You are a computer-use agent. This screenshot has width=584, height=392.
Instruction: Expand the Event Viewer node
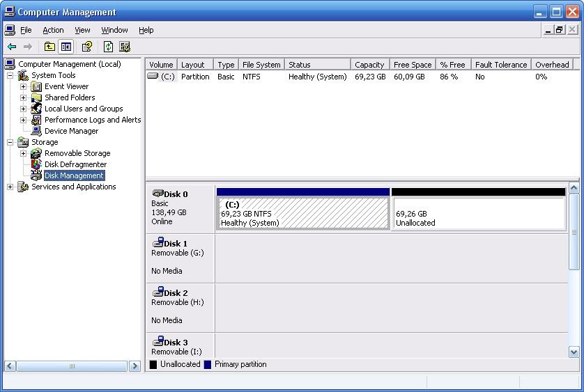click(x=23, y=87)
